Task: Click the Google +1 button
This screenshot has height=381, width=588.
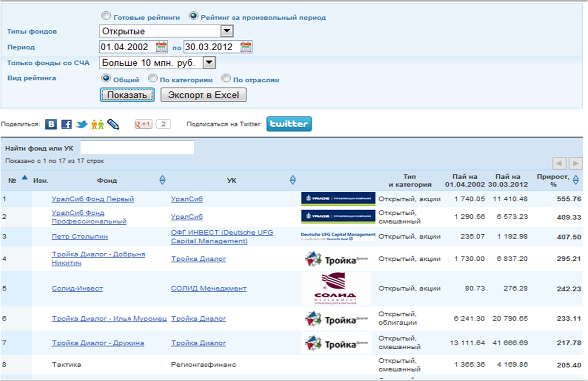Action: (144, 124)
